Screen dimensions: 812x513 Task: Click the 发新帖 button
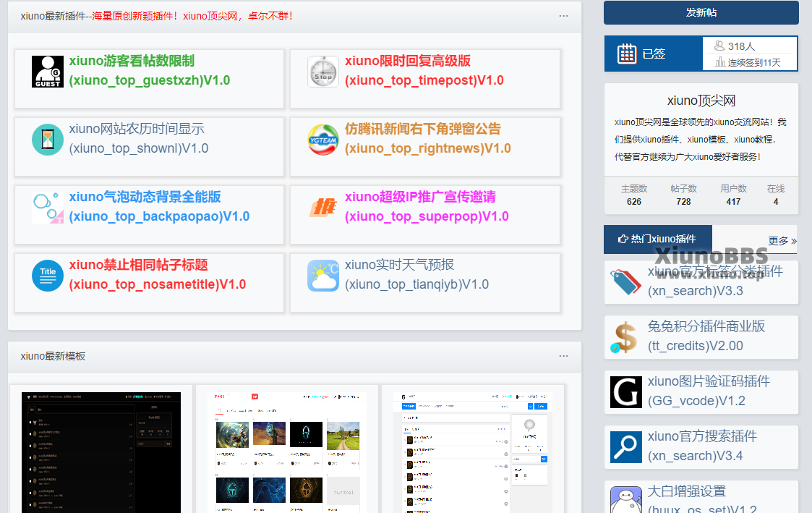click(701, 12)
